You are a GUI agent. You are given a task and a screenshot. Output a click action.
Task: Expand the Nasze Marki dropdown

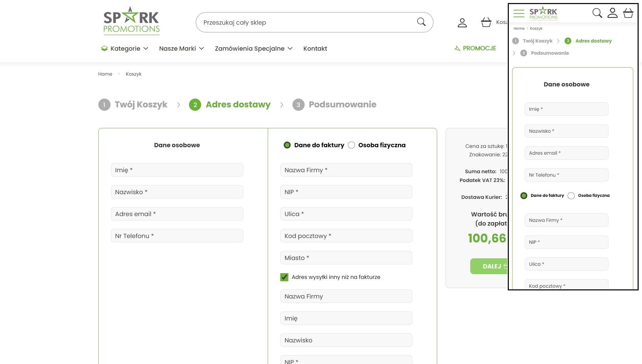click(x=182, y=49)
